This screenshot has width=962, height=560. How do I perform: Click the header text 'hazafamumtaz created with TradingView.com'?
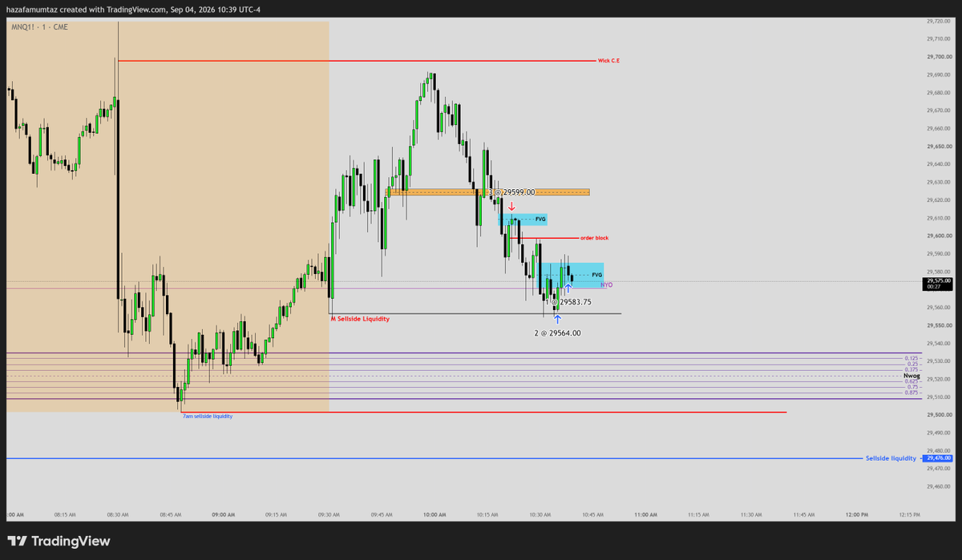tap(87, 9)
